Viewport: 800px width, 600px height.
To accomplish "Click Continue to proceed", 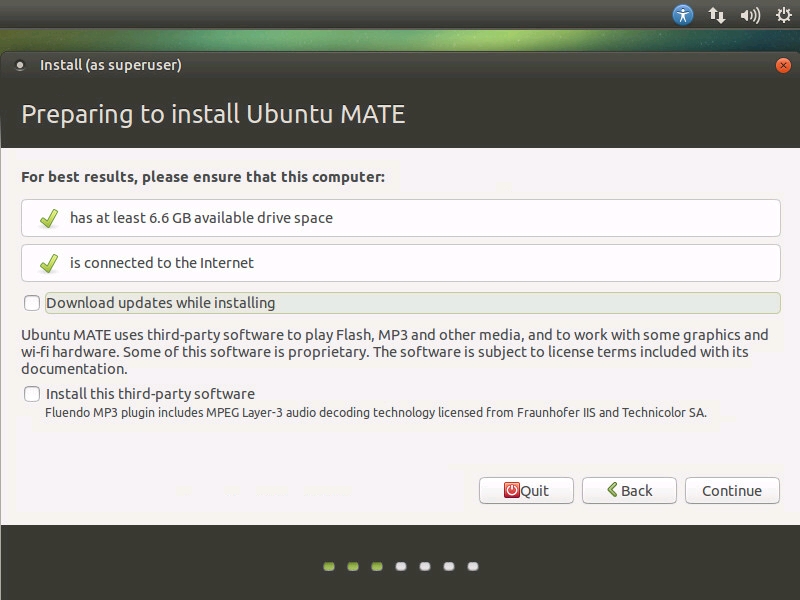I will (x=732, y=490).
